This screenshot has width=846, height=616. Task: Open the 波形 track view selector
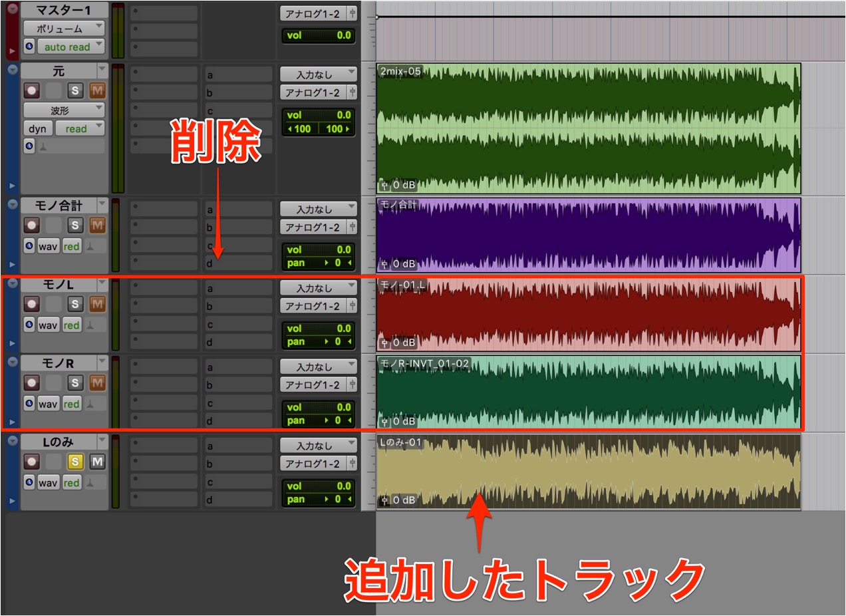[x=64, y=110]
